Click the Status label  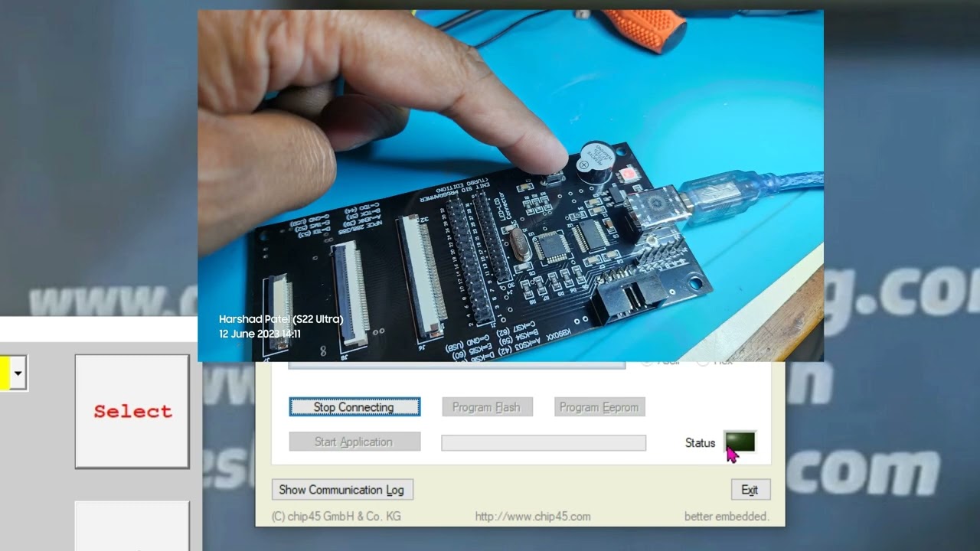tap(700, 443)
